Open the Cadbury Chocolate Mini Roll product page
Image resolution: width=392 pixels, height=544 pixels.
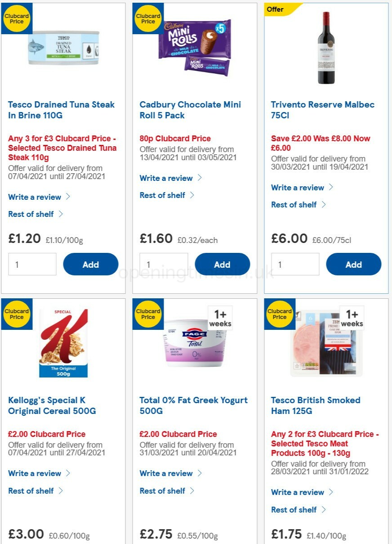point(190,110)
